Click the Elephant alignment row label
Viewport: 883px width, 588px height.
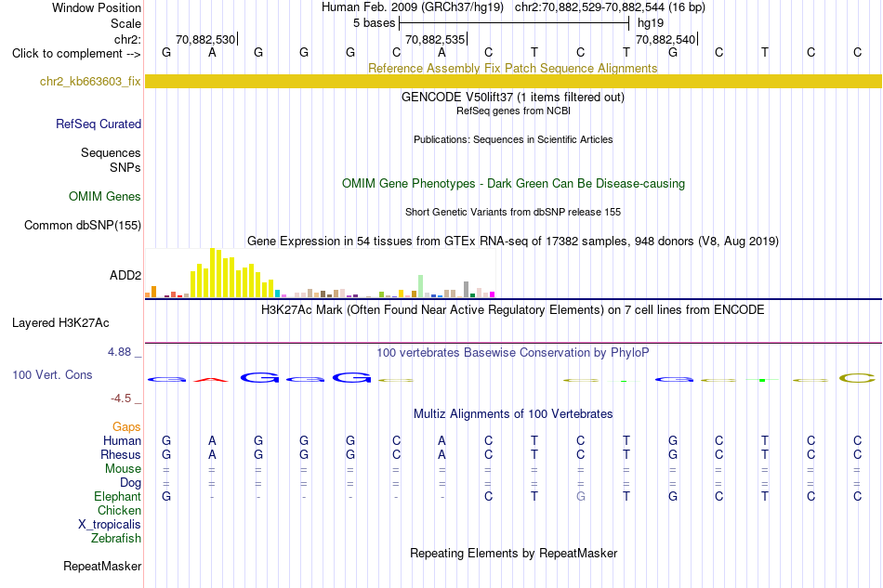118,496
